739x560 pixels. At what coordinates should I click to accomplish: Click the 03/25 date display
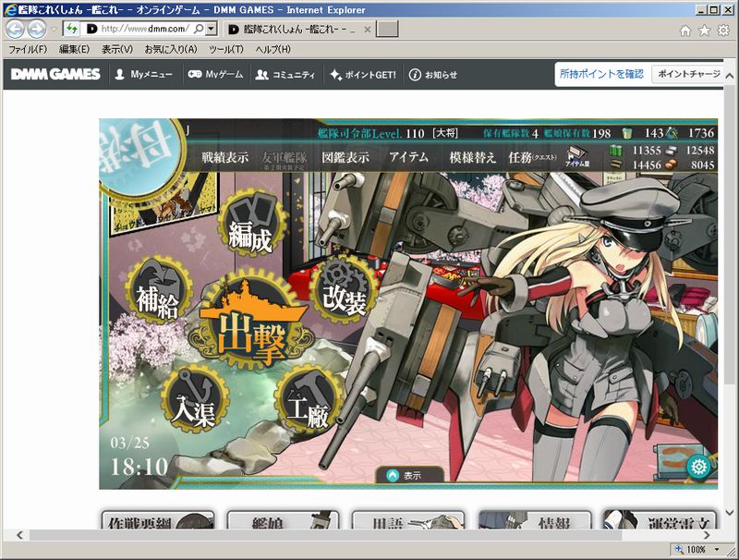(129, 443)
